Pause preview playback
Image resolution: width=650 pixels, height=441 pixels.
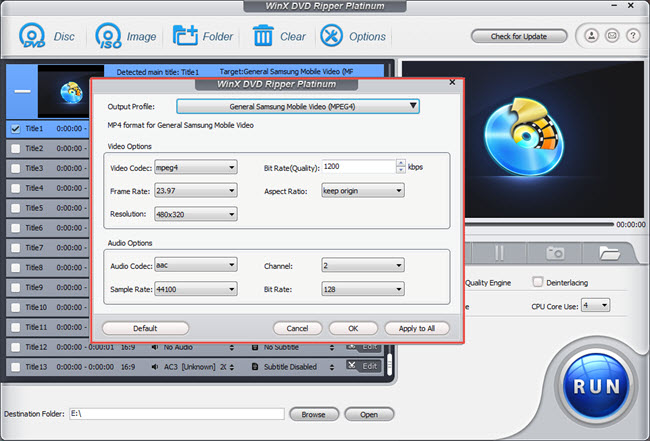[499, 252]
